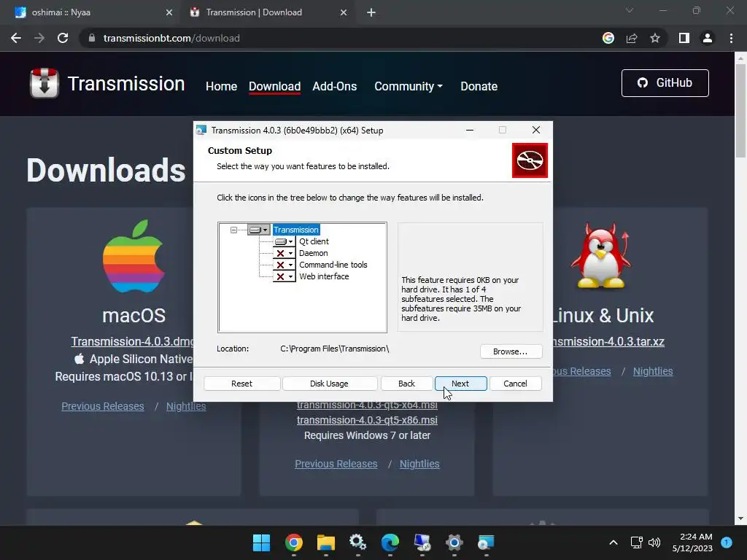Open Command-line tools feature install-state dropdown
747x560 pixels.
285,265
